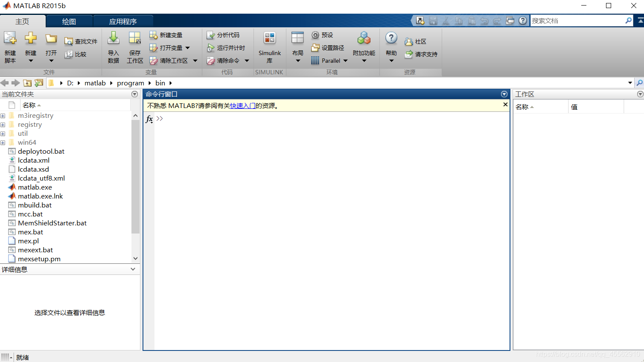The image size is (644, 362).
Task: Click the fx function browser icon
Action: tap(149, 119)
